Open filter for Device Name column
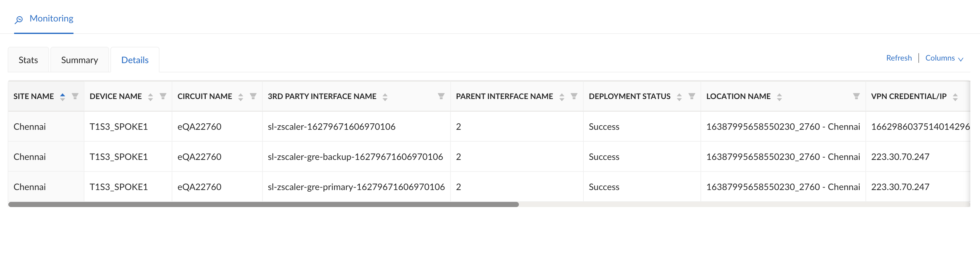The image size is (980, 266). pyautogui.click(x=163, y=96)
